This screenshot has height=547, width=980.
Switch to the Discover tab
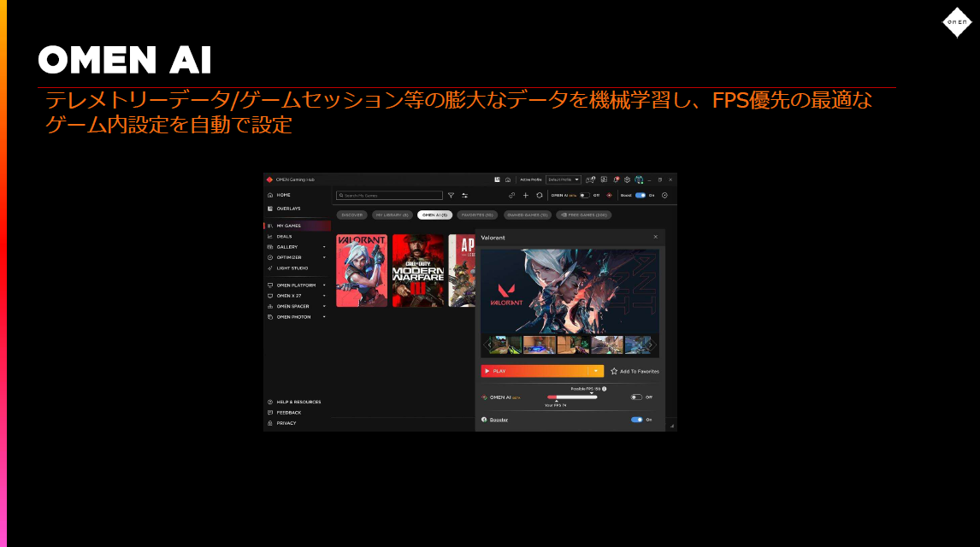coord(351,215)
